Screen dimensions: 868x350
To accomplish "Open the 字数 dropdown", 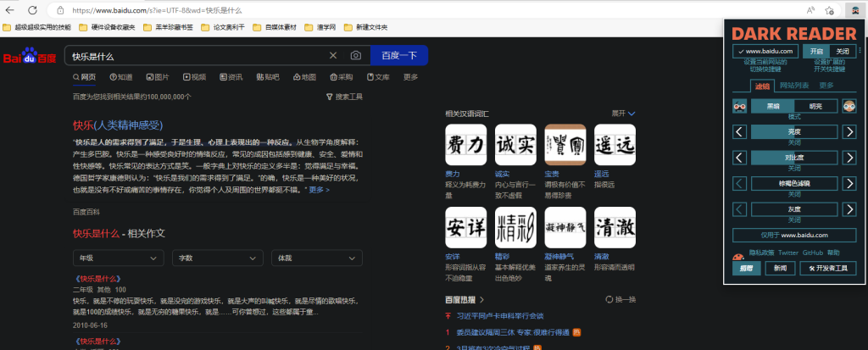I will pyautogui.click(x=218, y=258).
